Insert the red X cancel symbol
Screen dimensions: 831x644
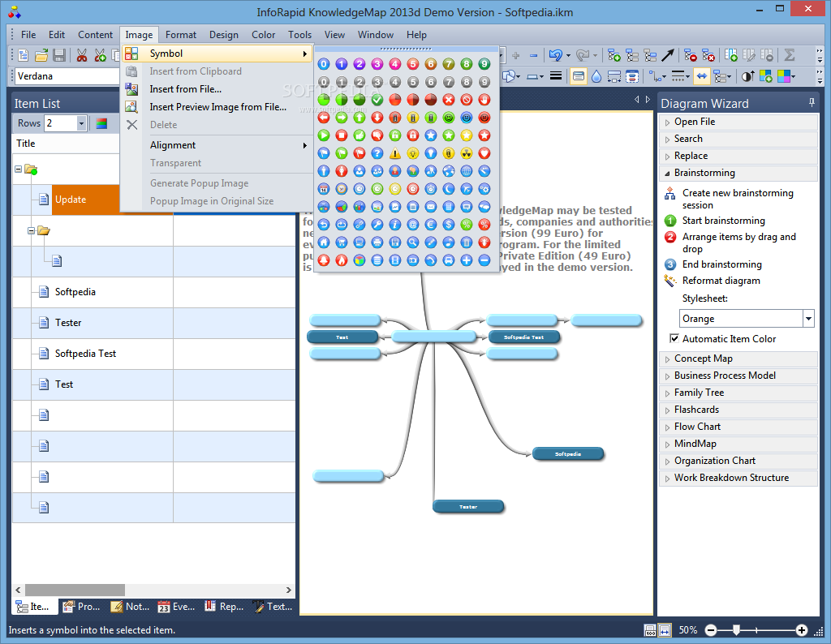pyautogui.click(x=448, y=100)
